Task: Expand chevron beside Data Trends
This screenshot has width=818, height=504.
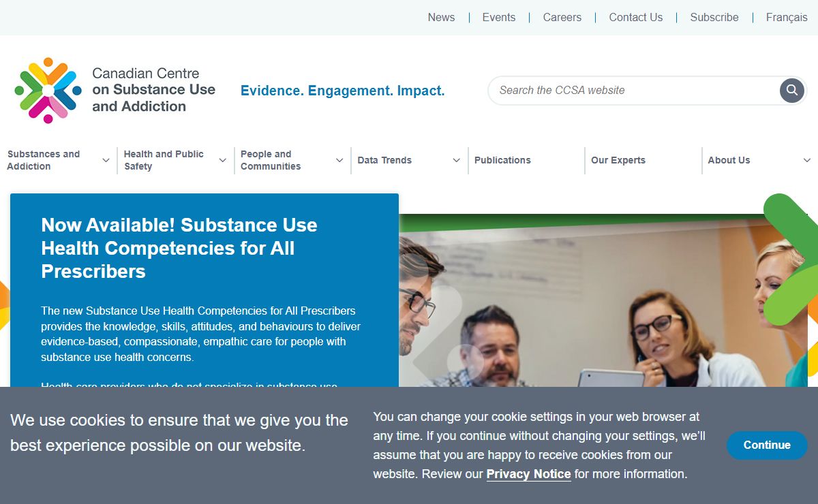Action: pyautogui.click(x=456, y=160)
